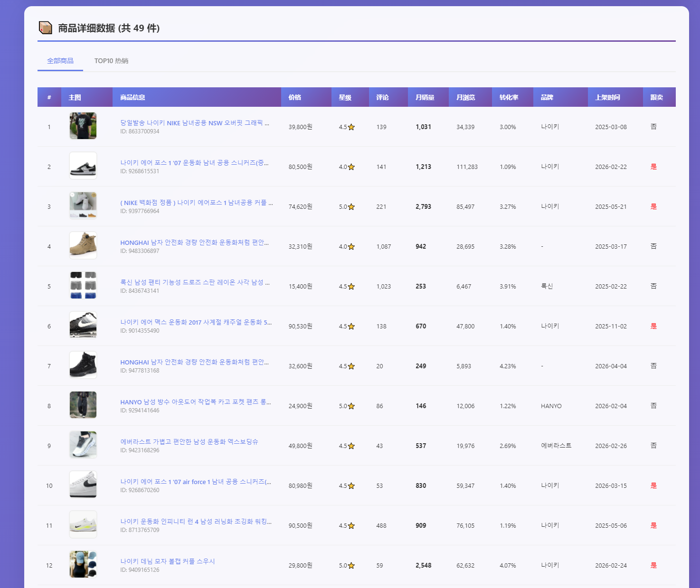This screenshot has height=588, width=700.
Task: Select price 39,800원
Action: tap(301, 127)
